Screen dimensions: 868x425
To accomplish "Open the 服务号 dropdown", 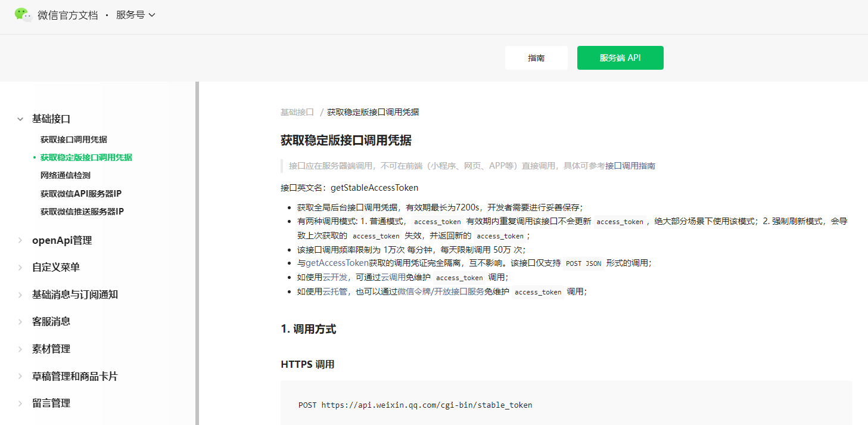I will point(135,15).
